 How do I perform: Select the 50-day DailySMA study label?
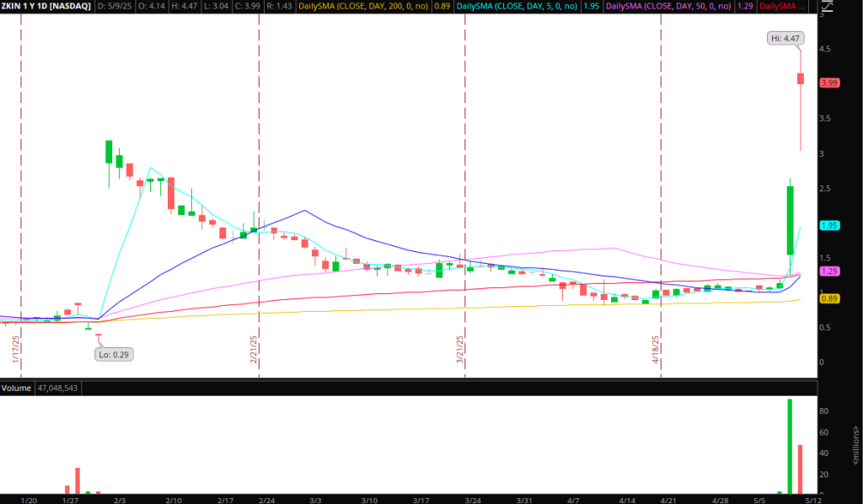(x=668, y=6)
